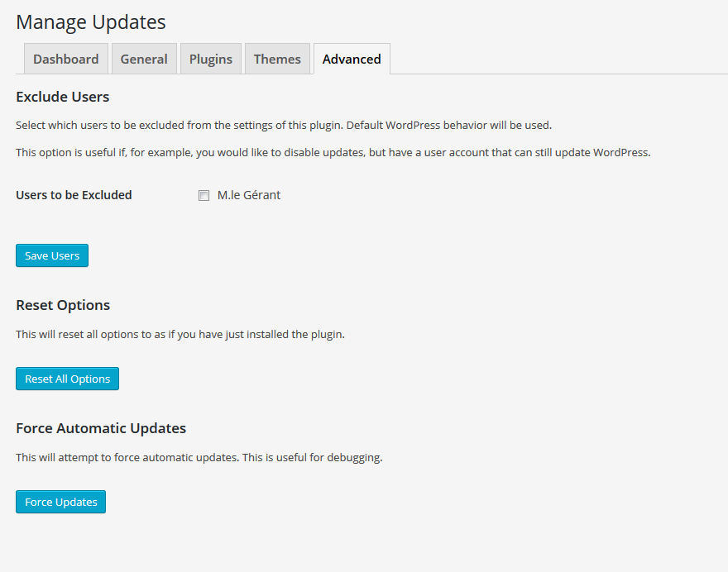Image resolution: width=728 pixels, height=572 pixels.
Task: Click the Reset All Options button
Action: pos(67,379)
